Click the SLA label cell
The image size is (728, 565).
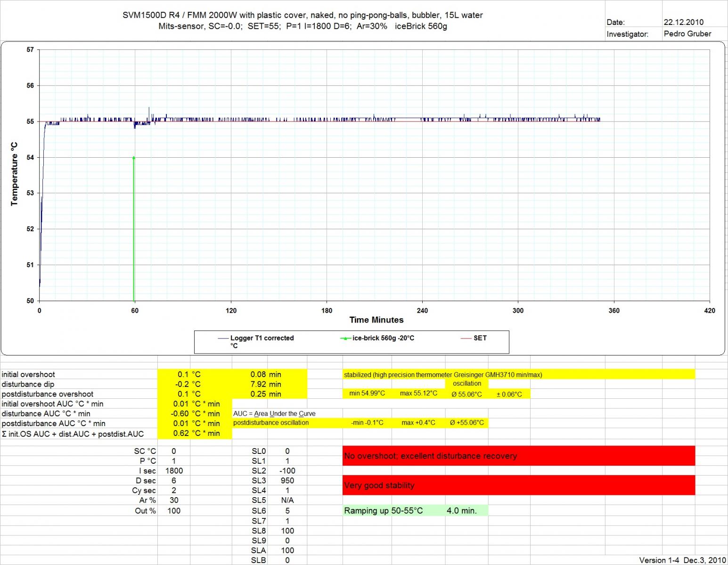click(x=259, y=550)
